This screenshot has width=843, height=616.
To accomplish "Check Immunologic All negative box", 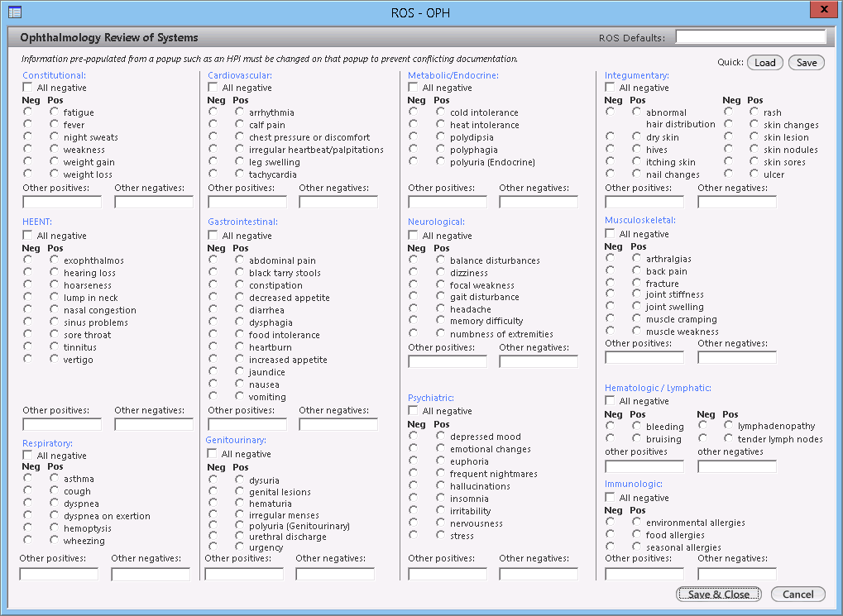I will pyautogui.click(x=610, y=497).
